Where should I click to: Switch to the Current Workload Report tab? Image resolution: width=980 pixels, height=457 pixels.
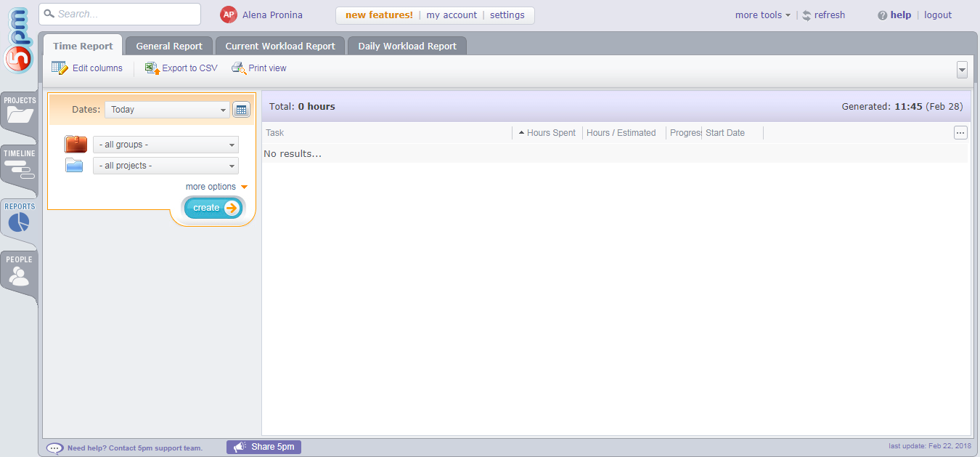280,46
